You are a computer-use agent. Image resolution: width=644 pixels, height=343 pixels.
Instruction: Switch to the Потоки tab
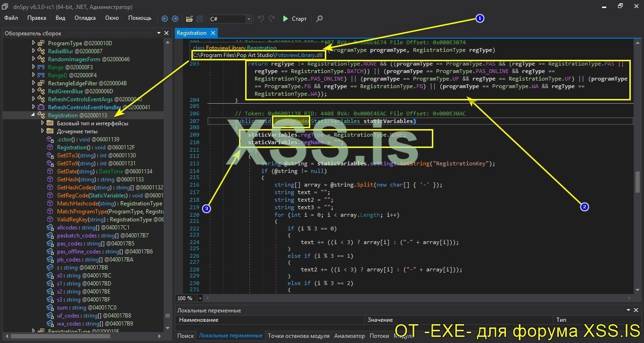click(x=379, y=336)
